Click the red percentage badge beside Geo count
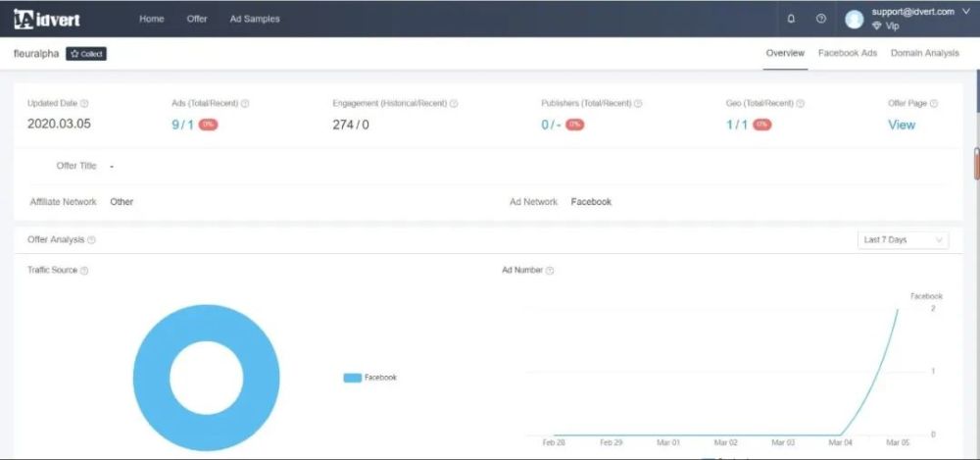 pos(761,125)
